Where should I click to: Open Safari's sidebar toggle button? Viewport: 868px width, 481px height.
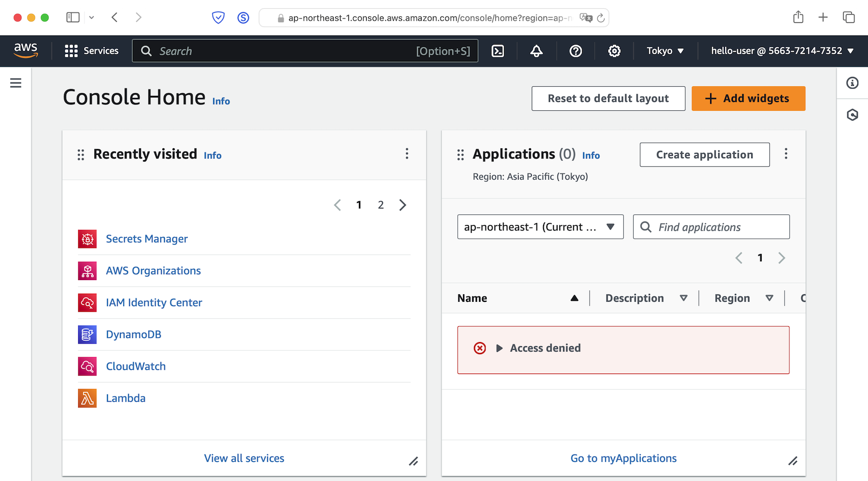(x=73, y=17)
